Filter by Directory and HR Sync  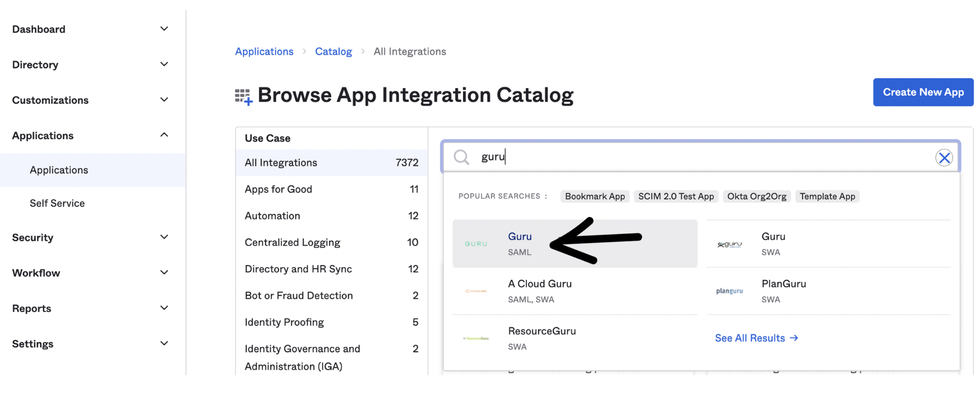(x=332, y=269)
